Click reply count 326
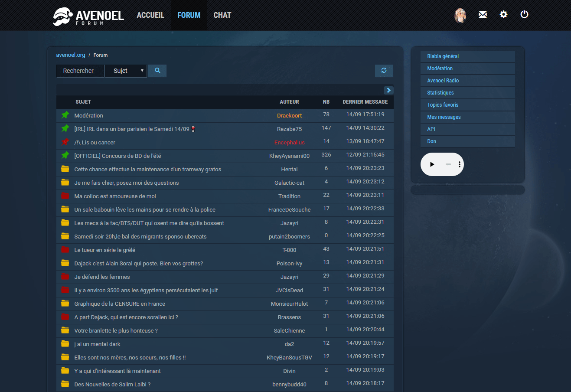 click(x=326, y=155)
